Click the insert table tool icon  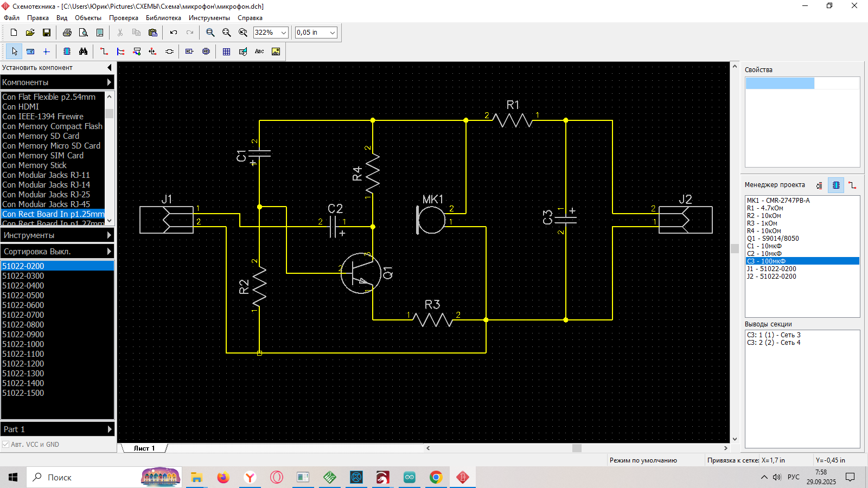pos(226,52)
